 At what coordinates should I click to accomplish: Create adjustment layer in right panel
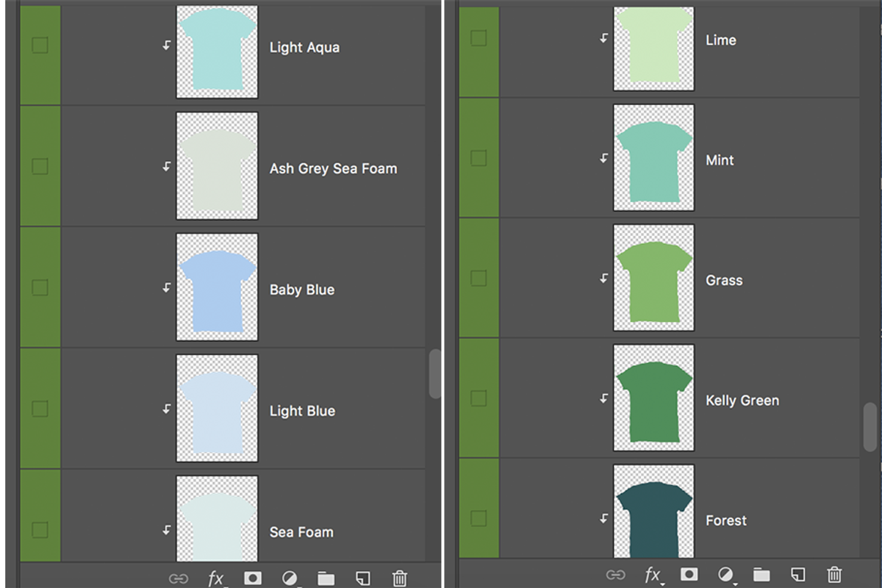pyautogui.click(x=726, y=575)
